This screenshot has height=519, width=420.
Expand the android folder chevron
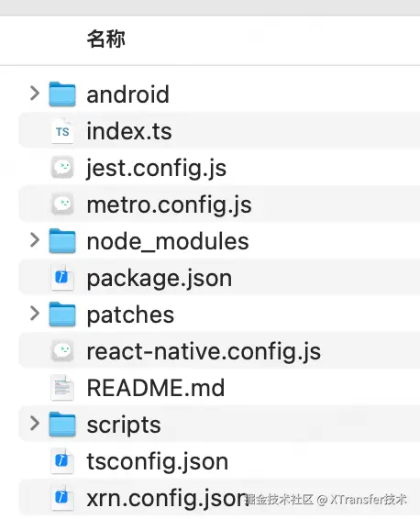click(35, 94)
